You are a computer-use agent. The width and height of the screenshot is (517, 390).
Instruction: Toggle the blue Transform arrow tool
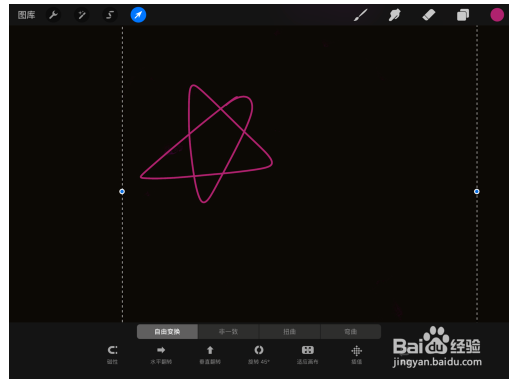click(138, 15)
